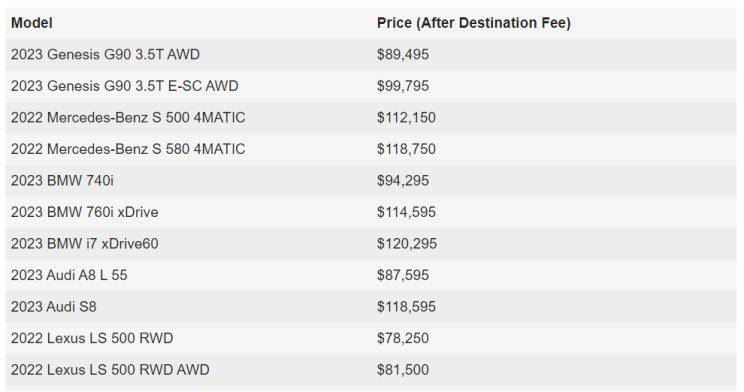Click the 2023 Audi A8 L 55 cell
The image size is (744, 392).
pos(69,275)
